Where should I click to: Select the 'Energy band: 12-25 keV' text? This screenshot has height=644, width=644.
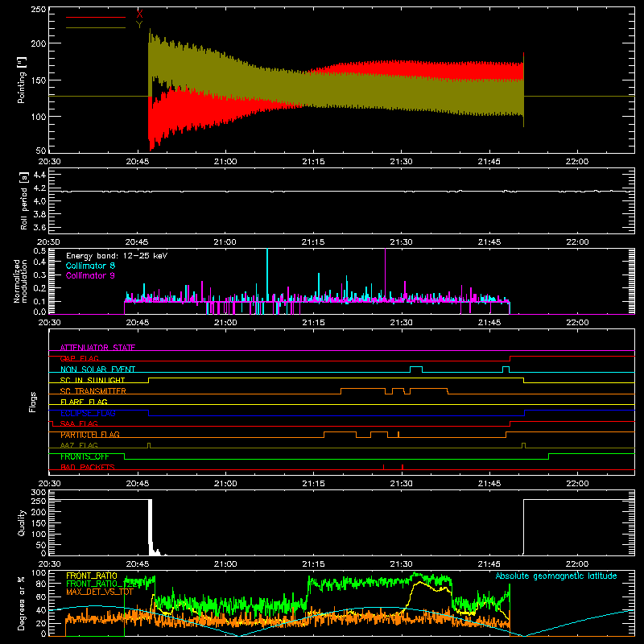pos(117,256)
